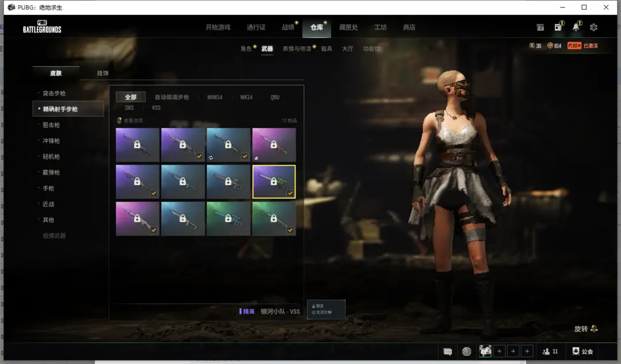Open the 藏匿处 Hideout menu
Viewport: 621px width, 364px height.
(x=348, y=28)
